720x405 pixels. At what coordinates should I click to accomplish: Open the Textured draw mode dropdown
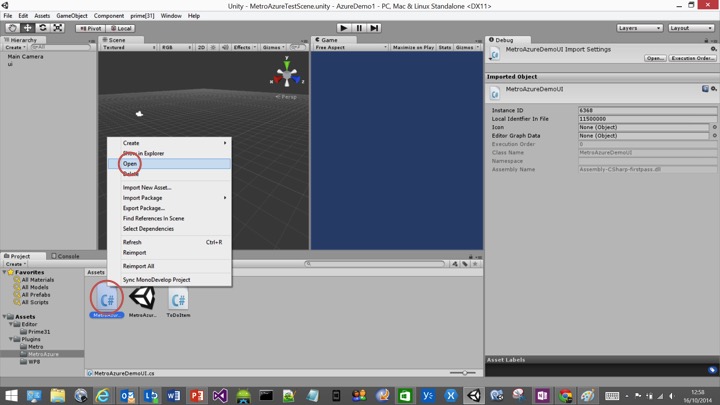pos(129,47)
